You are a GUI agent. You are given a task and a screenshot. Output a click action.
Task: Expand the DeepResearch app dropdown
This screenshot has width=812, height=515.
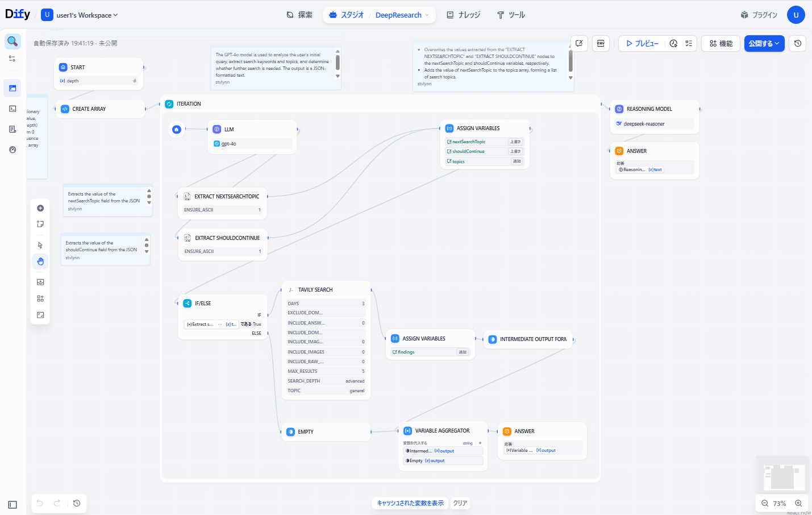click(x=402, y=15)
